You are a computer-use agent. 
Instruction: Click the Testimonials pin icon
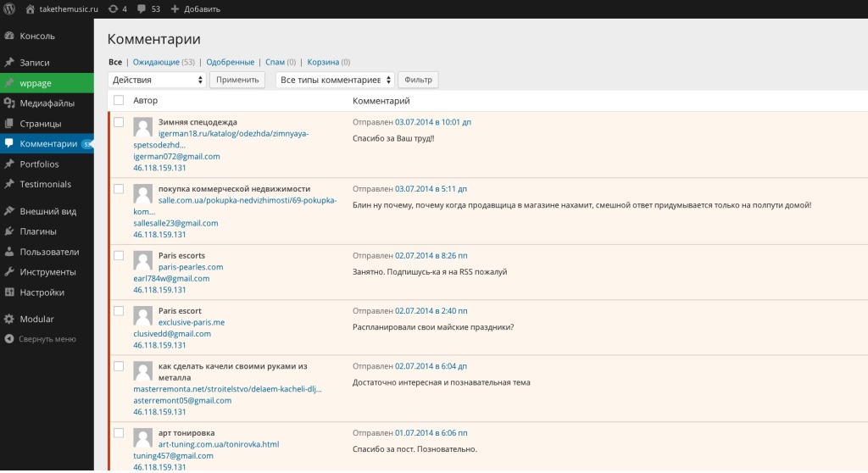9,184
